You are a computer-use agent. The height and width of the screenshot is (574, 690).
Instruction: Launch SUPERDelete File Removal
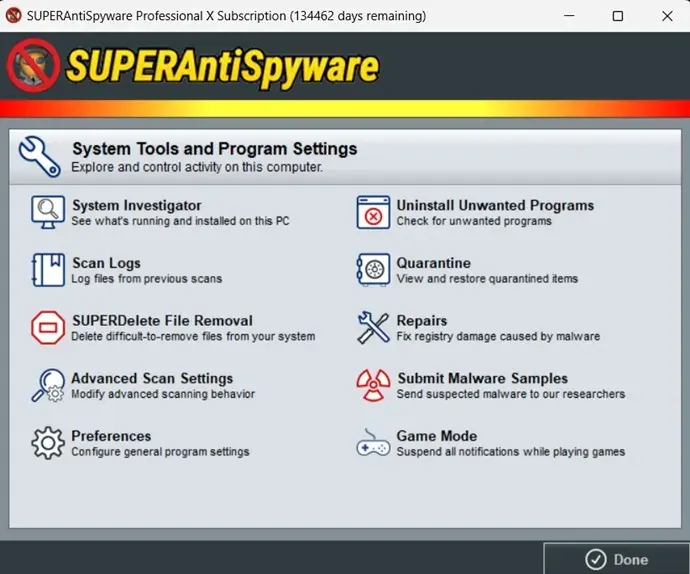(x=162, y=320)
